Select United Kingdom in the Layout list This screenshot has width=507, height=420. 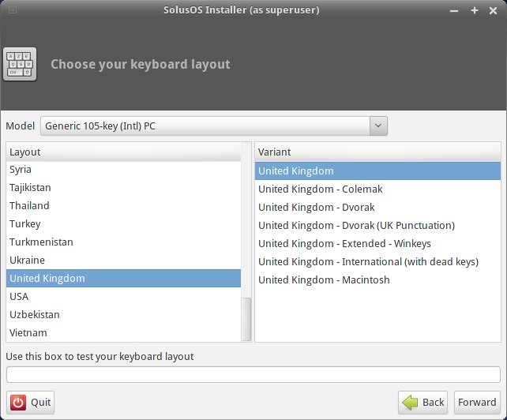(123, 278)
